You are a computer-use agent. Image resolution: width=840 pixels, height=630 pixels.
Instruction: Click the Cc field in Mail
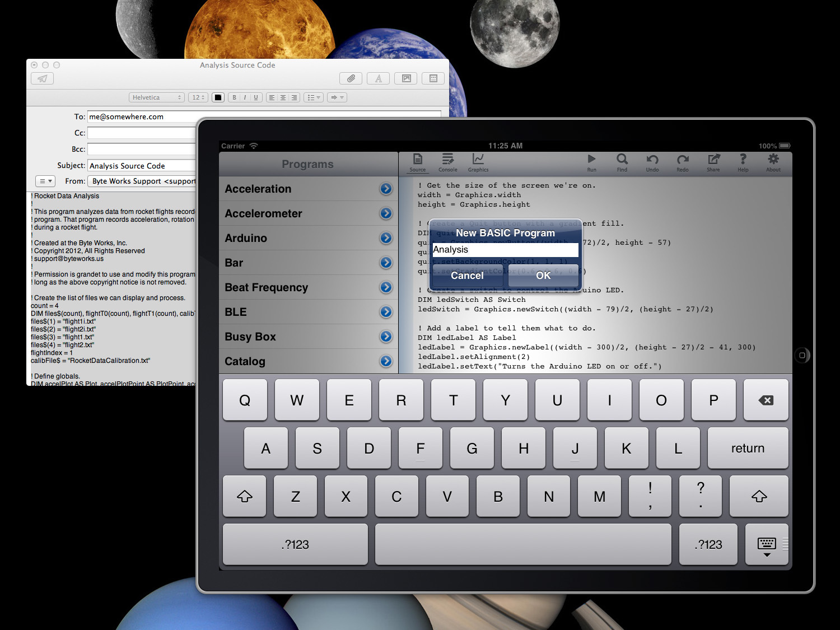click(142, 133)
